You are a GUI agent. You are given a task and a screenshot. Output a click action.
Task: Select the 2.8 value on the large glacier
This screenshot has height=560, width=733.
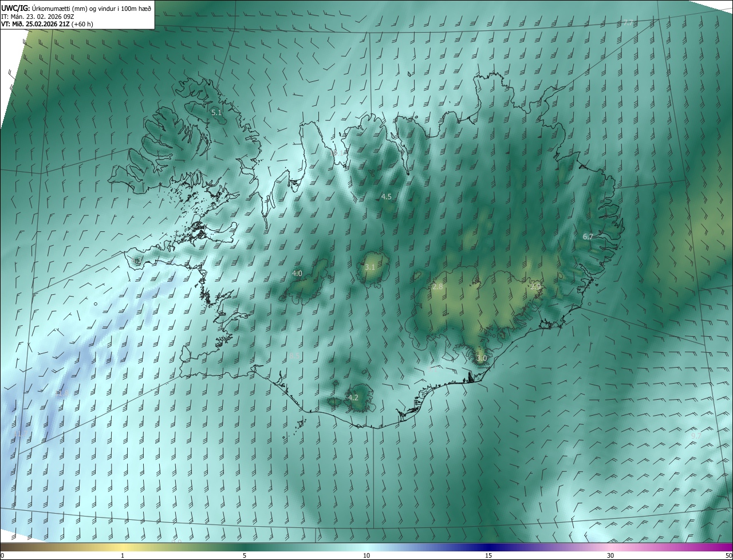[438, 286]
